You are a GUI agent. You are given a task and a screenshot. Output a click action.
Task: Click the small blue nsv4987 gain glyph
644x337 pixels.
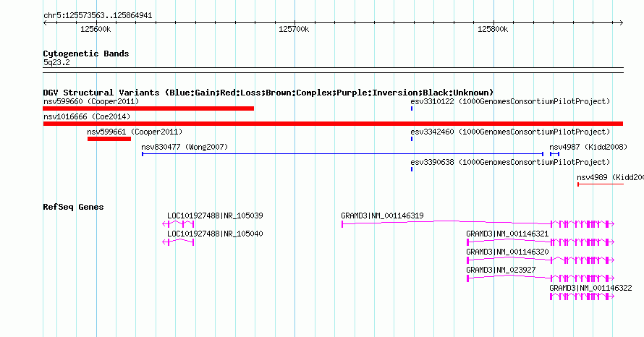point(554,154)
